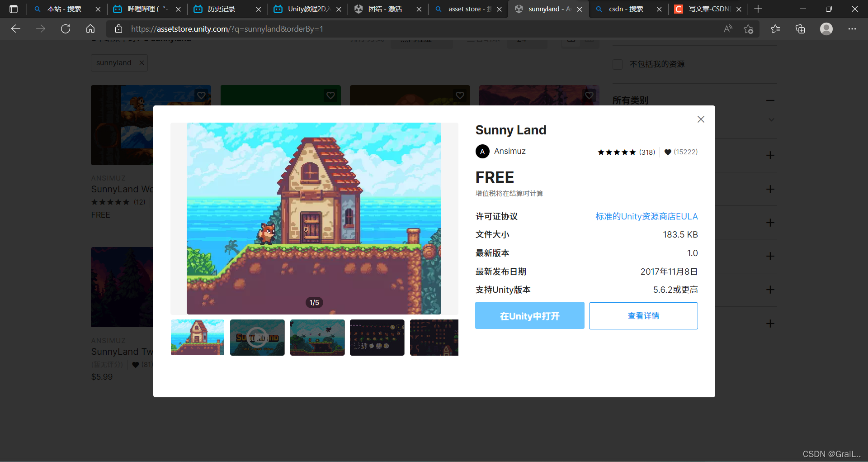Screen dimensions: 868x462
Task: Open the tab actions menu icon
Action: click(x=14, y=9)
